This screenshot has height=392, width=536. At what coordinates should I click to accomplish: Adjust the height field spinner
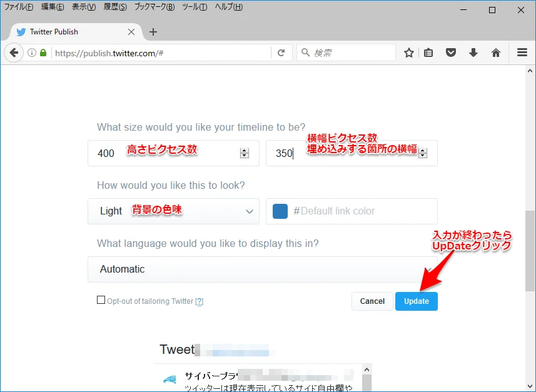coord(245,153)
